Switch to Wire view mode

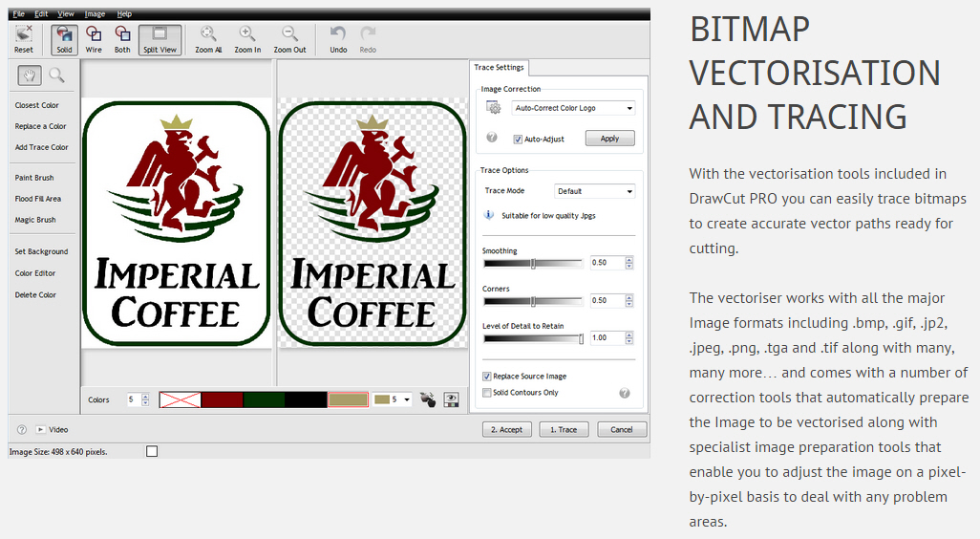coord(94,39)
